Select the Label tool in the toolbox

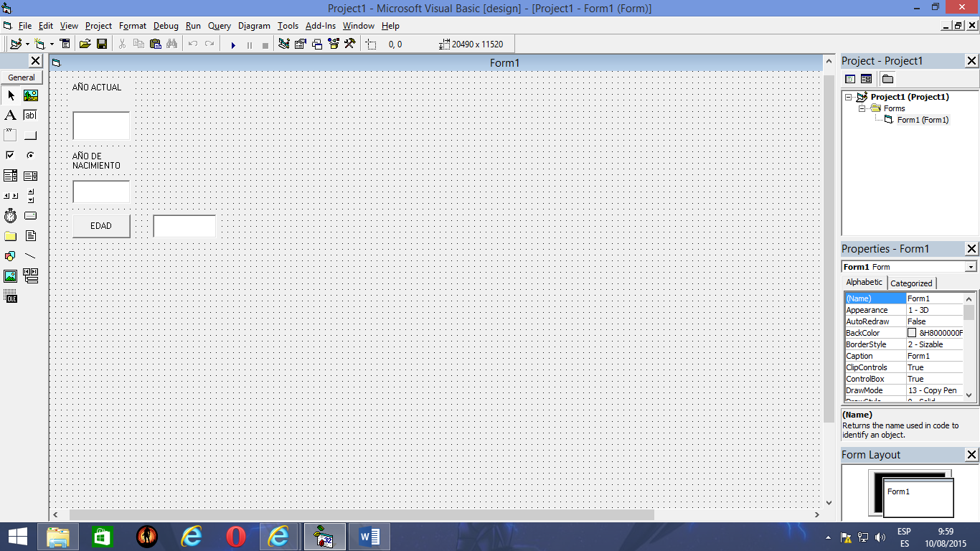tap(10, 115)
